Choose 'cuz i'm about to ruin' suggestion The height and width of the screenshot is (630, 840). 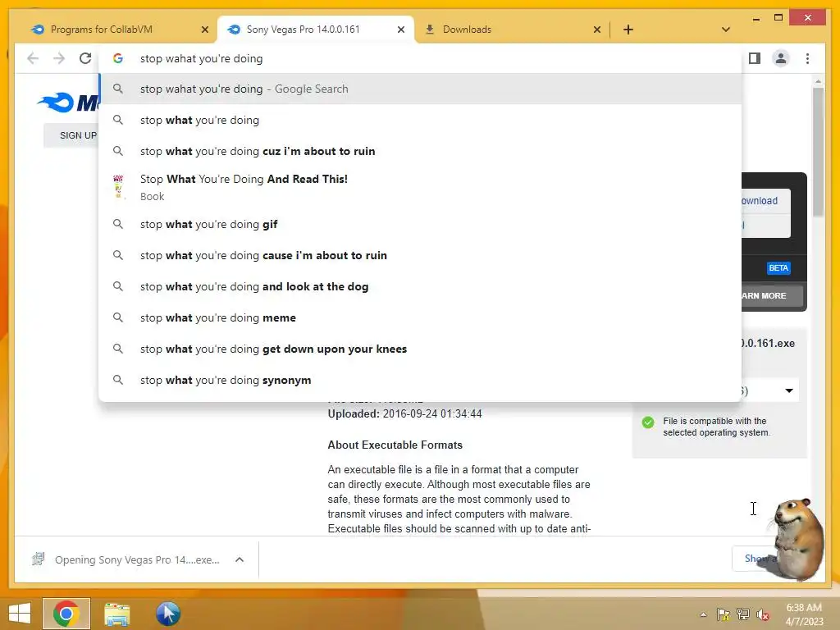point(421,151)
